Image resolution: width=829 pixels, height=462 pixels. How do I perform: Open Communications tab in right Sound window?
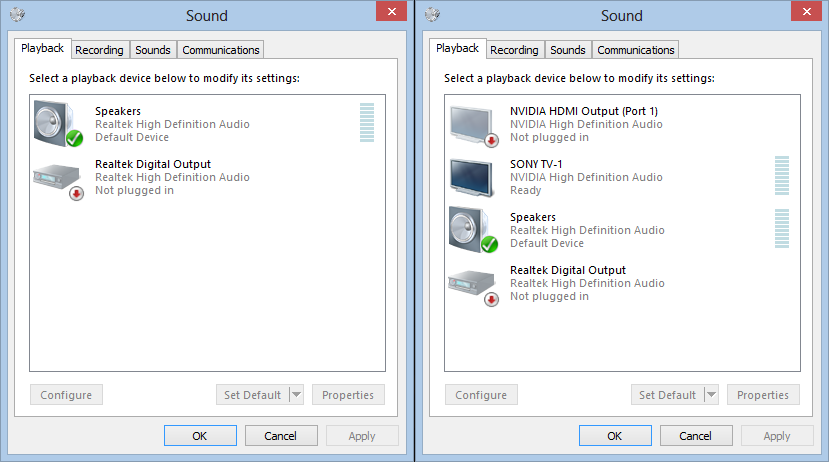pyautogui.click(x=636, y=50)
